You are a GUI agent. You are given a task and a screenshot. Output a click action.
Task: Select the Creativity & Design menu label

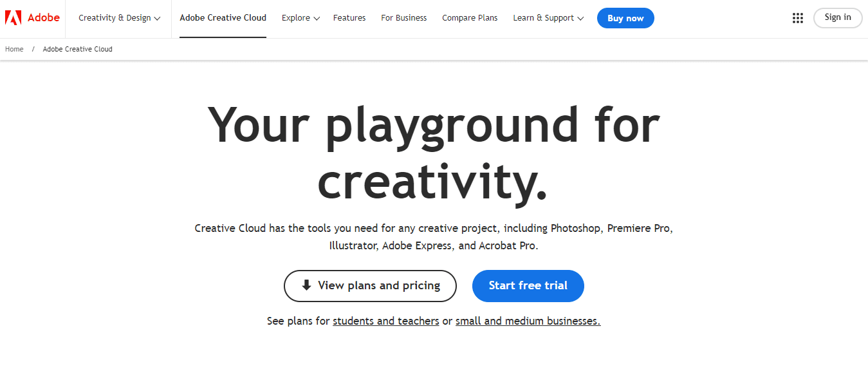tap(114, 18)
